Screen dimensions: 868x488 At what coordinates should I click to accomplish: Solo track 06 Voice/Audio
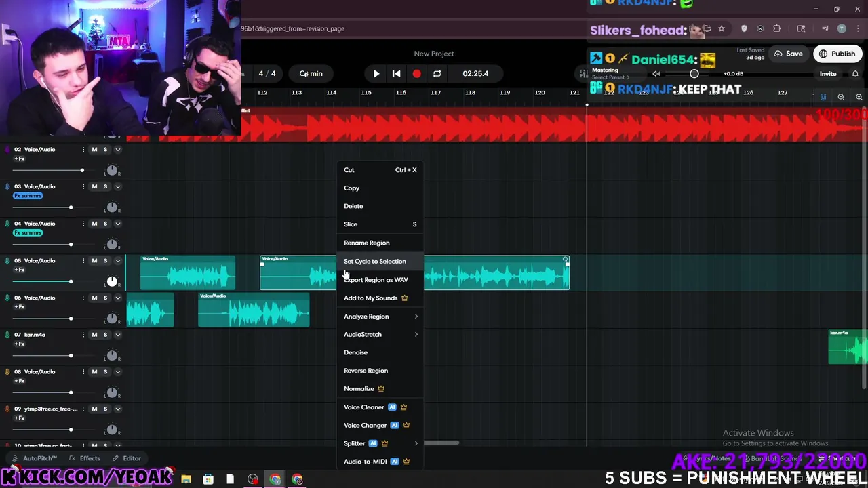105,298
